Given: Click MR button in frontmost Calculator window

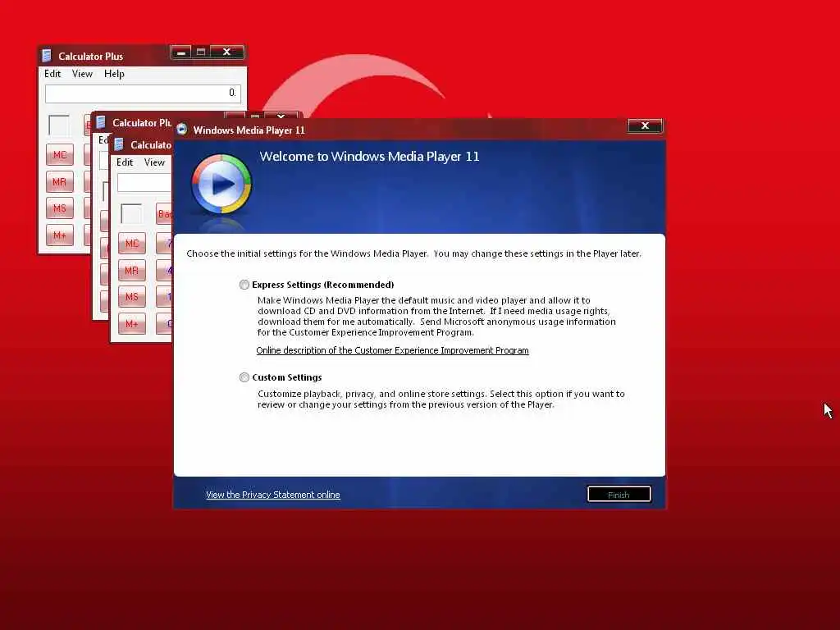Looking at the screenshot, I should tap(132, 271).
